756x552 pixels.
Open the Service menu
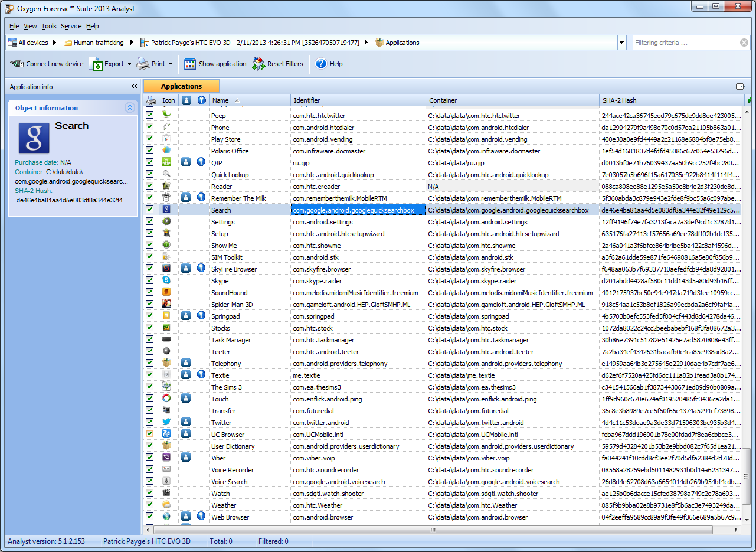(x=71, y=26)
